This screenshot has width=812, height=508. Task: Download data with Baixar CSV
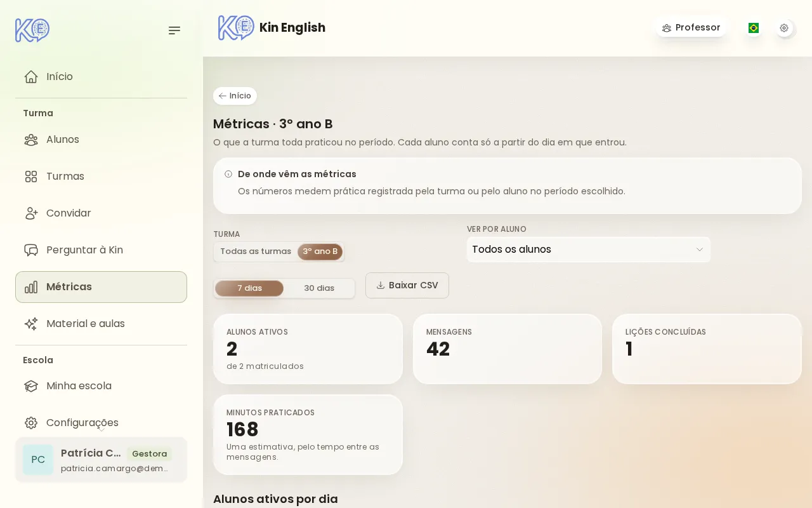pyautogui.click(x=407, y=285)
